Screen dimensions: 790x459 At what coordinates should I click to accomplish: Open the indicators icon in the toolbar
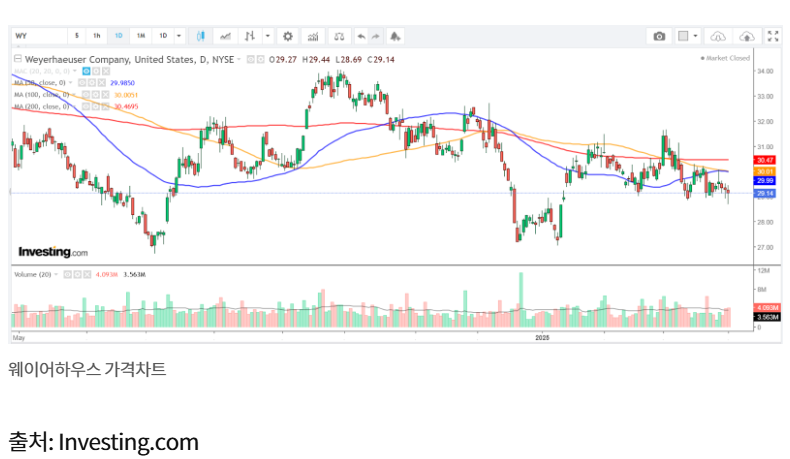tap(313, 36)
